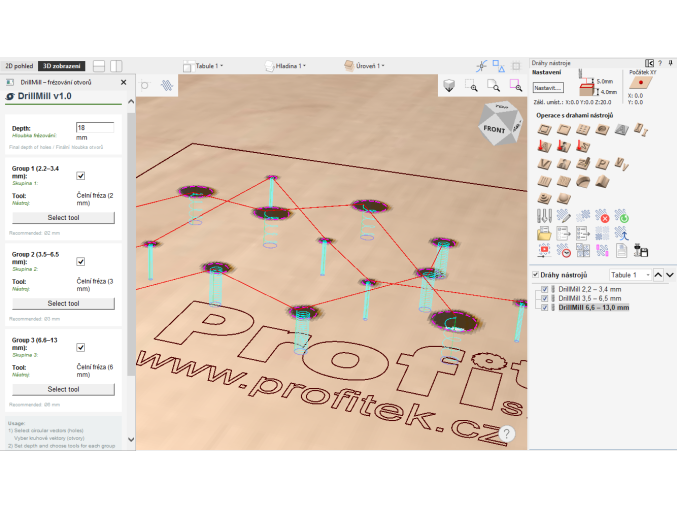
Task: Open the Profile toolpath operation
Action: click(x=544, y=129)
